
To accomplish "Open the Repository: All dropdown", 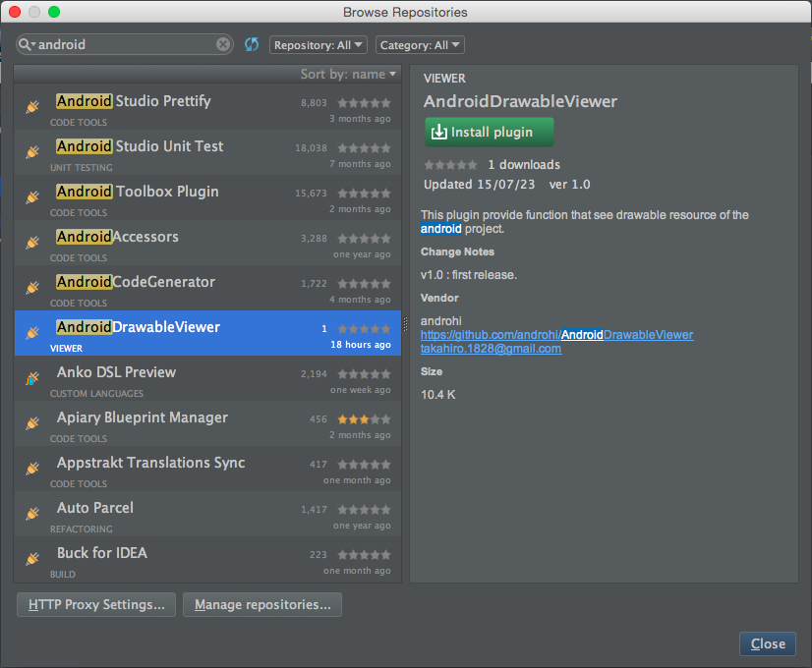I will tap(318, 45).
